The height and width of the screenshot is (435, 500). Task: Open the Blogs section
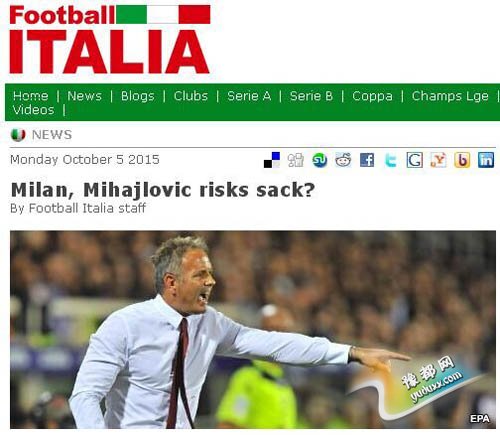(x=138, y=96)
